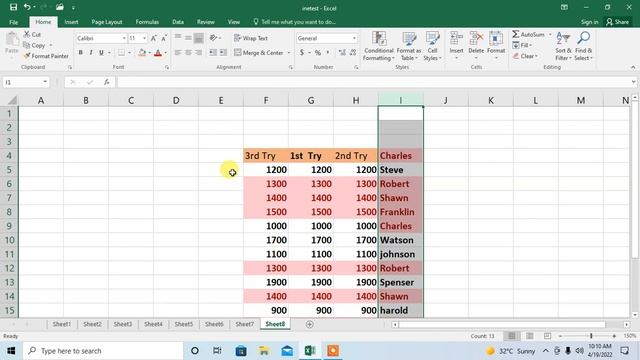Toggle Align Right
The height and width of the screenshot is (360, 640).
coord(198,53)
